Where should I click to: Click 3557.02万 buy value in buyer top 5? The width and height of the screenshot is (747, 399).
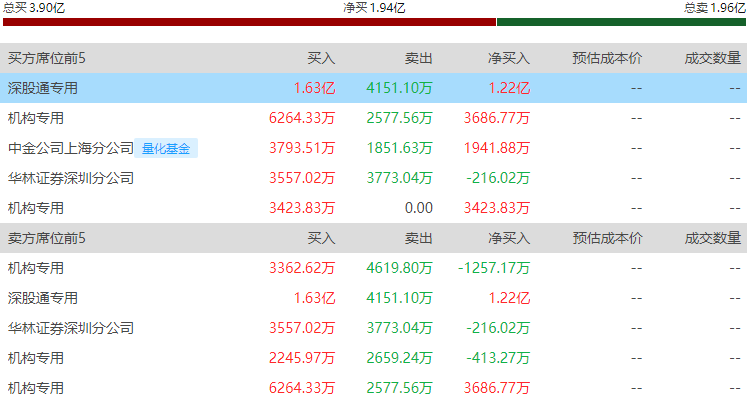click(302, 178)
